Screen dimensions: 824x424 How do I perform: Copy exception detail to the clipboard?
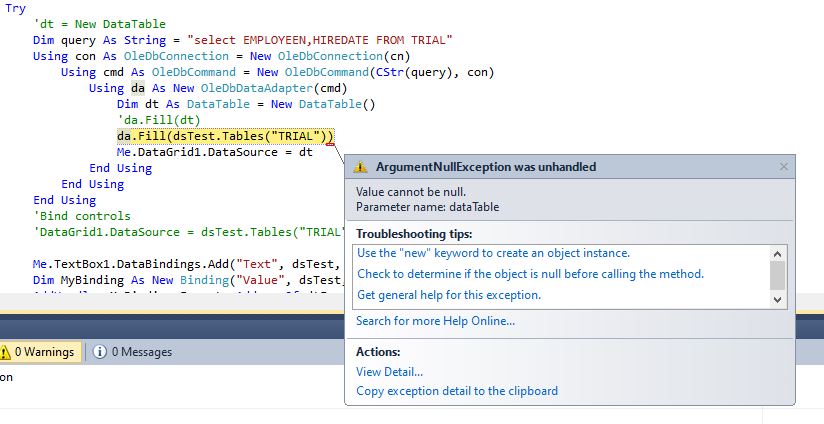point(457,391)
